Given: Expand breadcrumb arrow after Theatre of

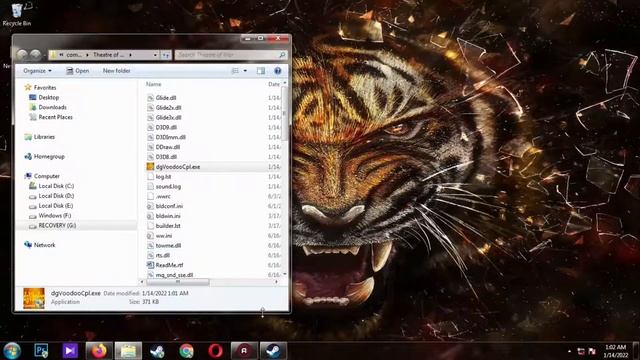Looking at the screenshot, I should tap(131, 55).
